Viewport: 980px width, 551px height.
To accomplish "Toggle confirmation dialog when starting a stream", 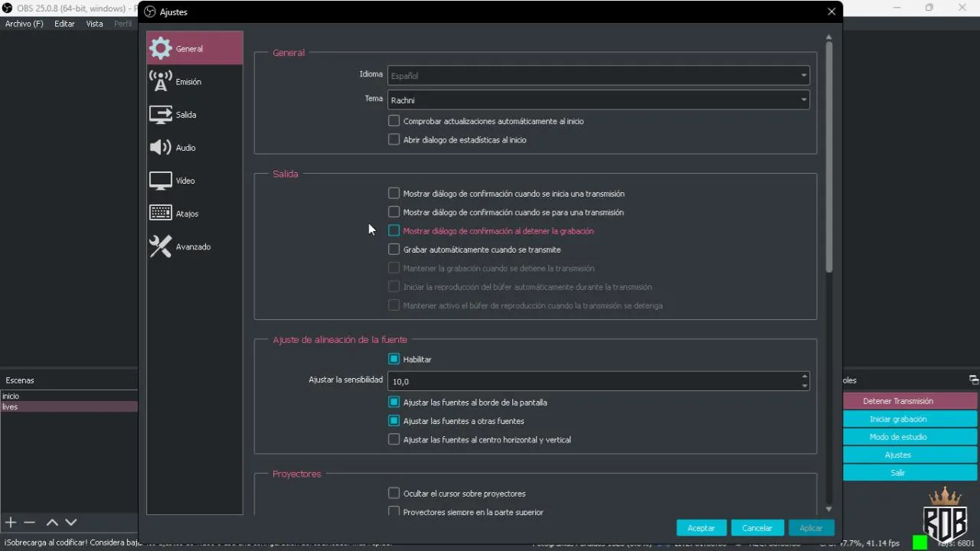I will (x=394, y=194).
